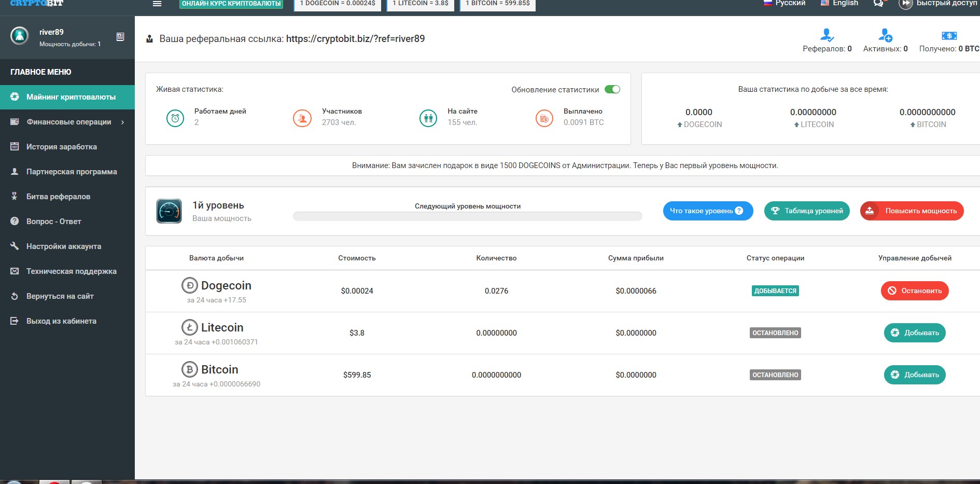Image resolution: width=980 pixels, height=484 pixels.
Task: Click the next power level progress bar
Action: (467, 216)
